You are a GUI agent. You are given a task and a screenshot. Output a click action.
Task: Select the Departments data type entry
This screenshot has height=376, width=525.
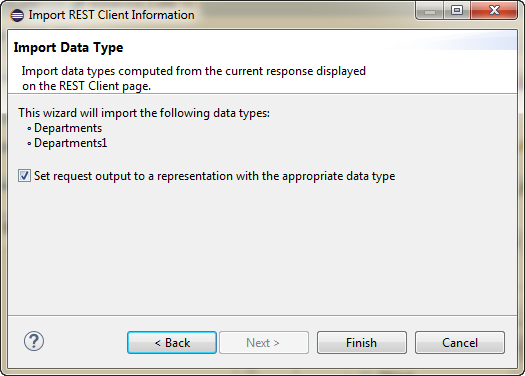pyautogui.click(x=68, y=128)
